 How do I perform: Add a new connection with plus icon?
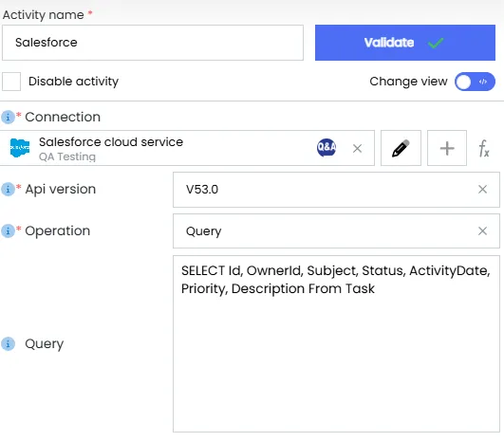tap(447, 148)
